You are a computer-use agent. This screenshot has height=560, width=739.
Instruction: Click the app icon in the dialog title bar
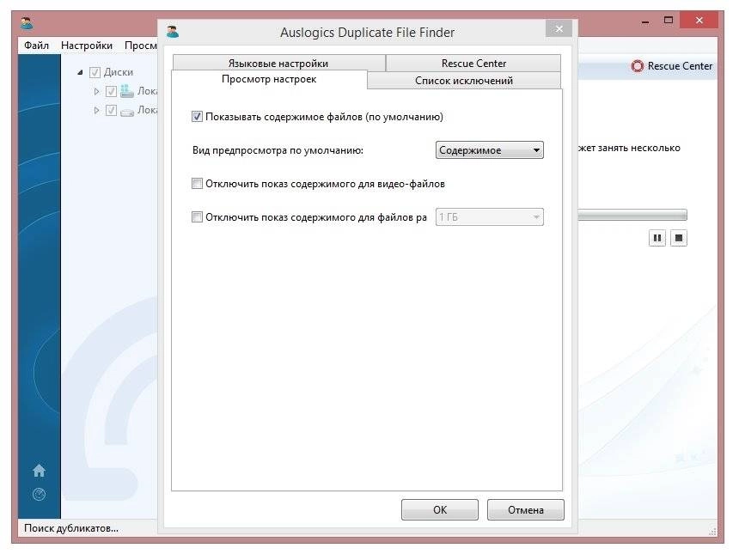pos(173,32)
